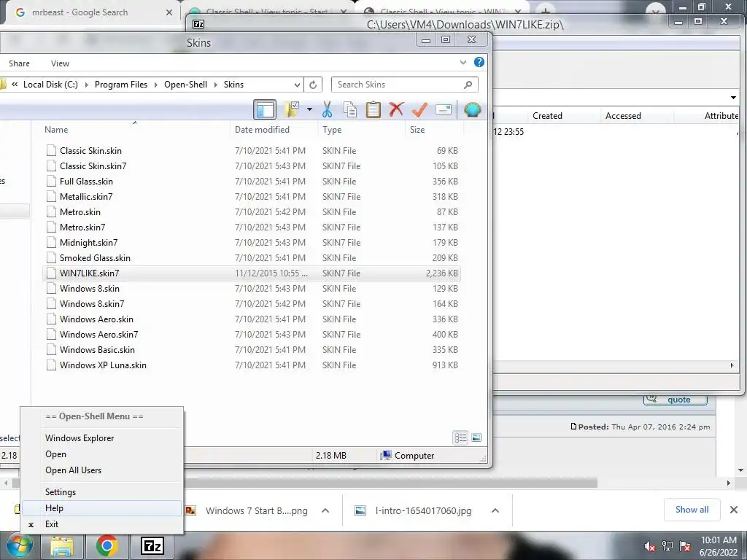
Task: Open the folder options toolbar icon
Action: 292,109
